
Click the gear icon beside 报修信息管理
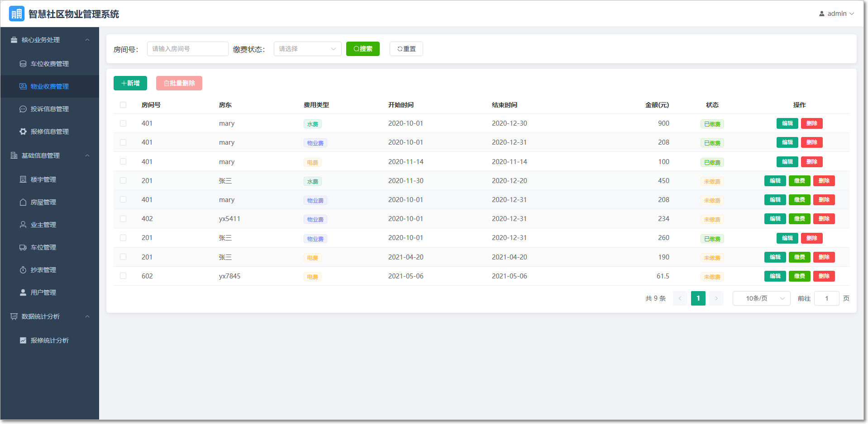23,132
